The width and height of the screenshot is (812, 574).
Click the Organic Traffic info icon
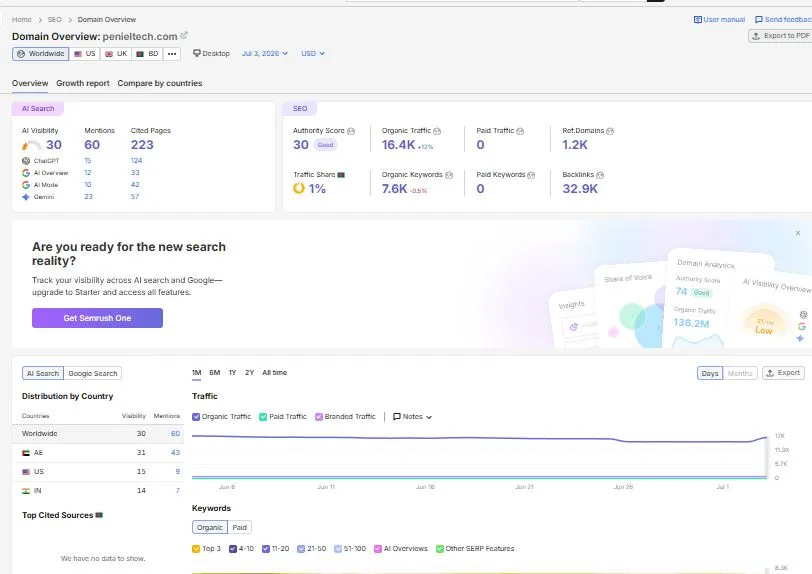437,131
